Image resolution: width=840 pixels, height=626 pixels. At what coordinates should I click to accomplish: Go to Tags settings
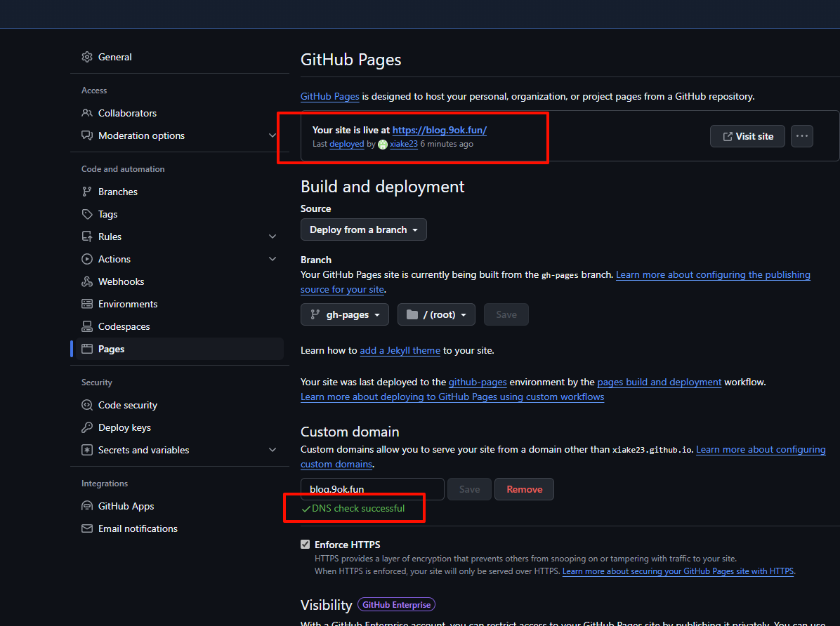[x=107, y=214]
